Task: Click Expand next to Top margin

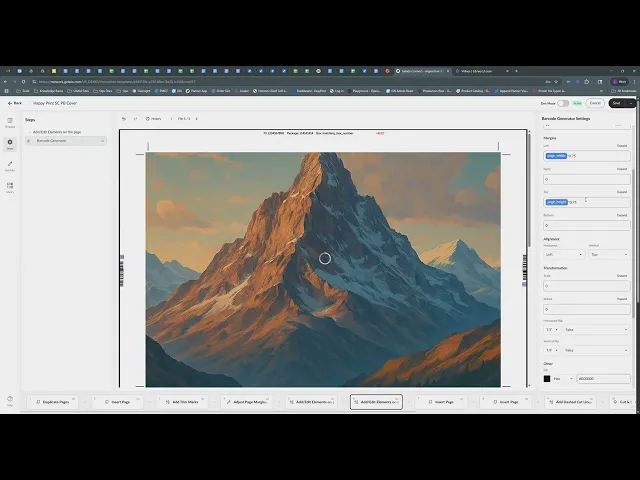Action: [622, 192]
